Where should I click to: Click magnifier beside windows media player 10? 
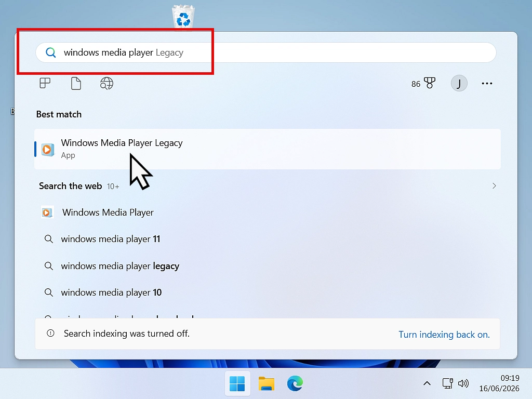pyautogui.click(x=49, y=292)
